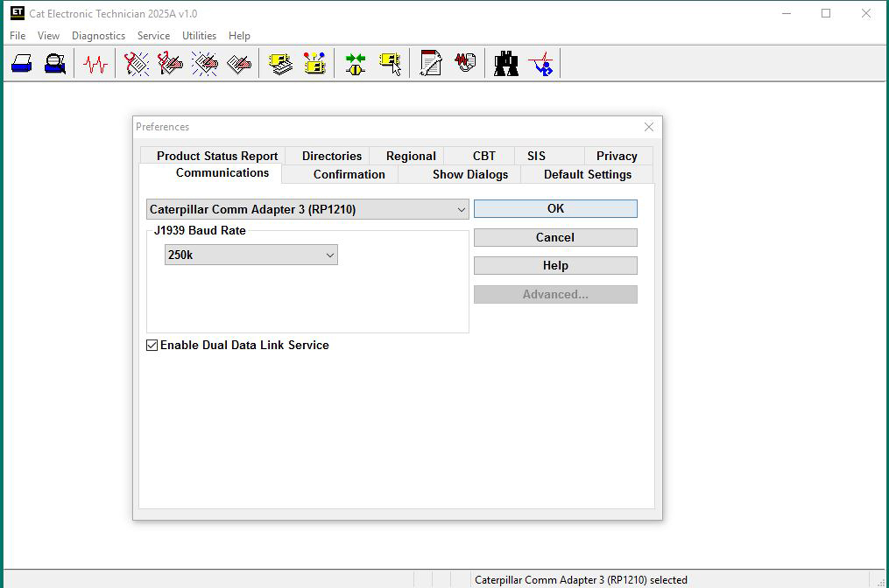Image resolution: width=889 pixels, height=588 pixels.
Task: Open the Status Tool waveform icon
Action: point(95,63)
